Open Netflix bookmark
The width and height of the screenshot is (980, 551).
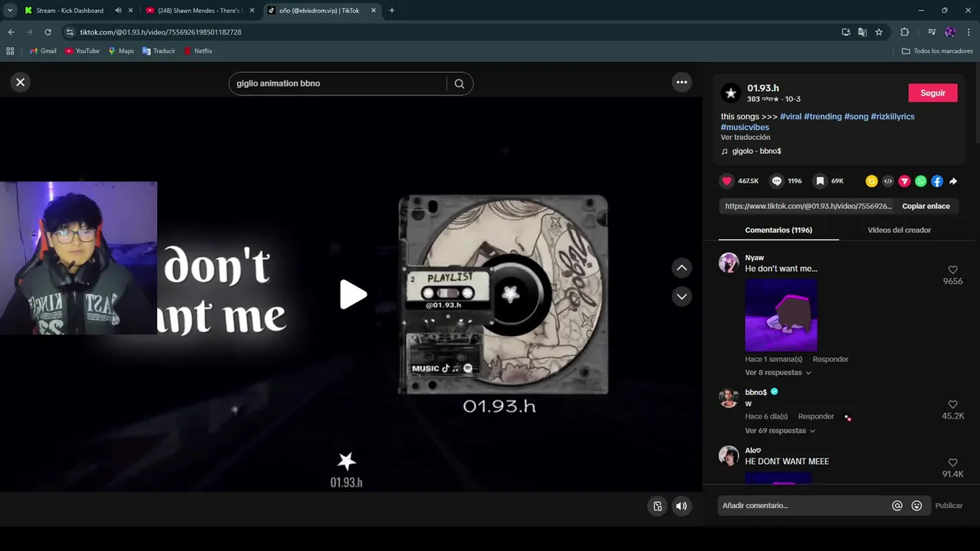click(198, 51)
